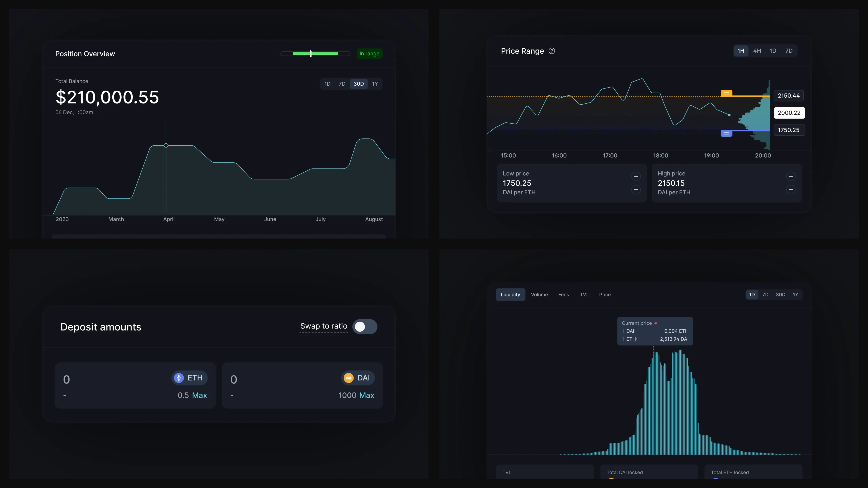Open the Fees tab
Image resolution: width=868 pixels, height=488 pixels.
[563, 295]
